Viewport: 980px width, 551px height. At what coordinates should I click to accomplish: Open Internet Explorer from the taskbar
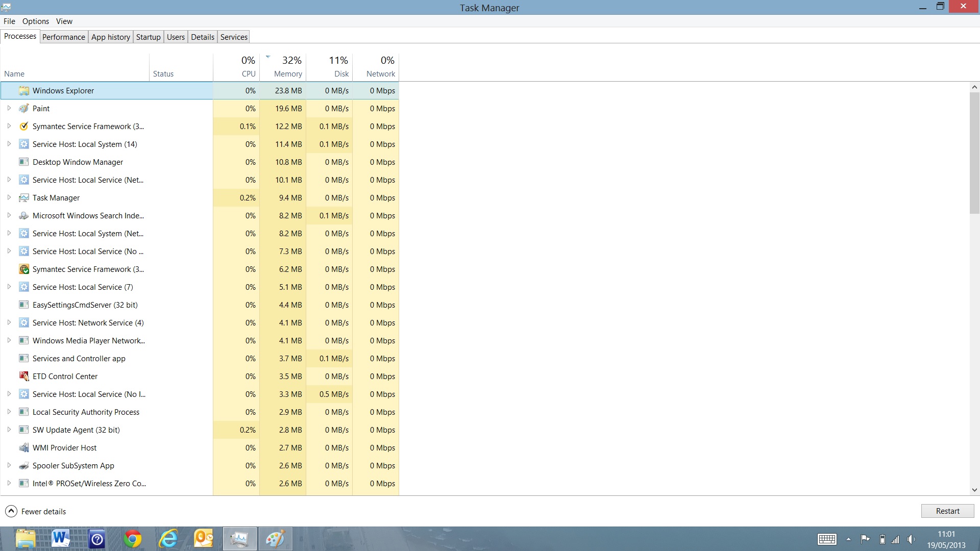pos(168,539)
